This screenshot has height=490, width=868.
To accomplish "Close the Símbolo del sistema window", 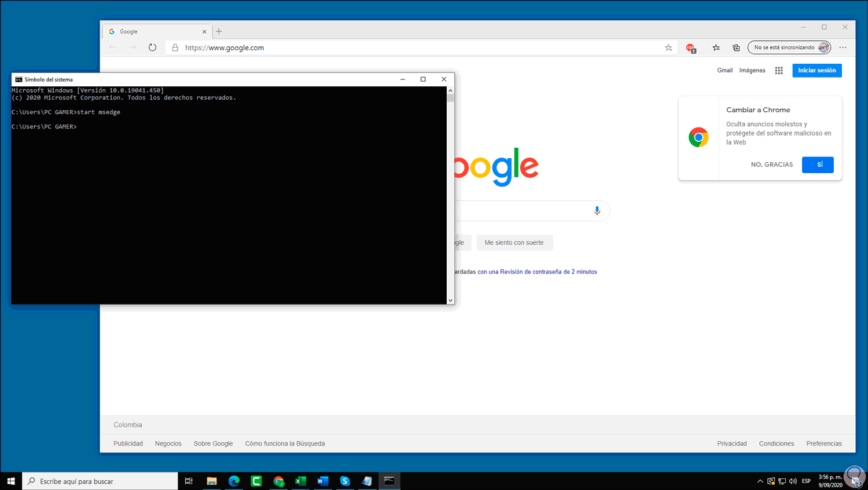I will [x=444, y=79].
